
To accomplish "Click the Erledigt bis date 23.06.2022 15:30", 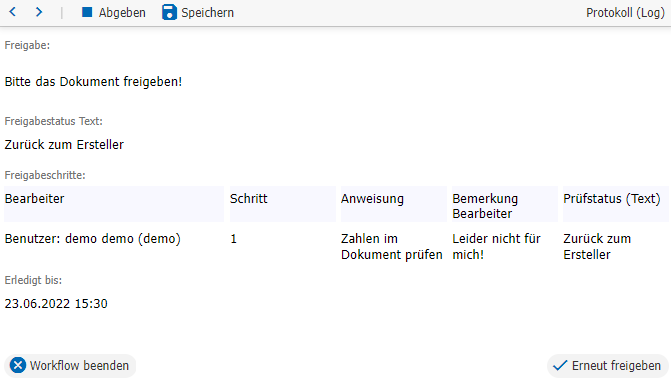I will tap(56, 304).
